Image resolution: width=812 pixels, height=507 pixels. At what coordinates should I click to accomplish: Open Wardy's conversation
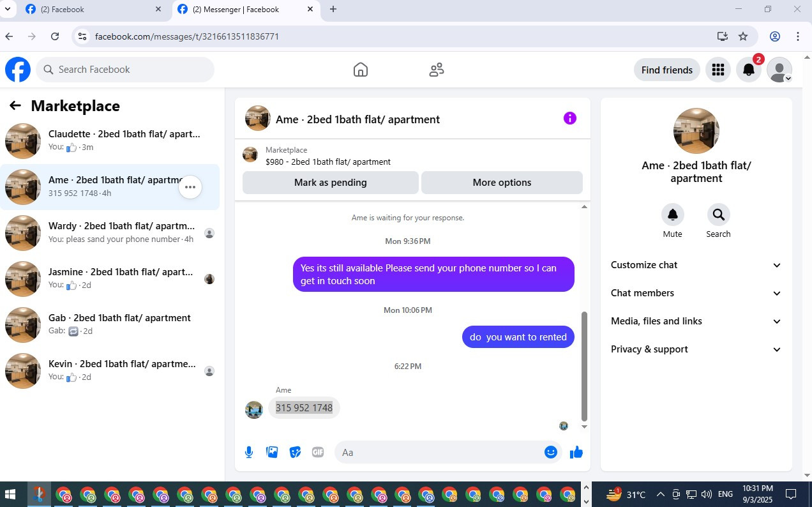(x=110, y=233)
